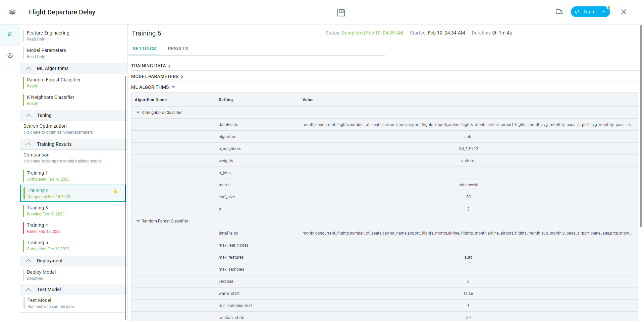Click the save disk icon in header
644x322 pixels.
click(x=341, y=12)
